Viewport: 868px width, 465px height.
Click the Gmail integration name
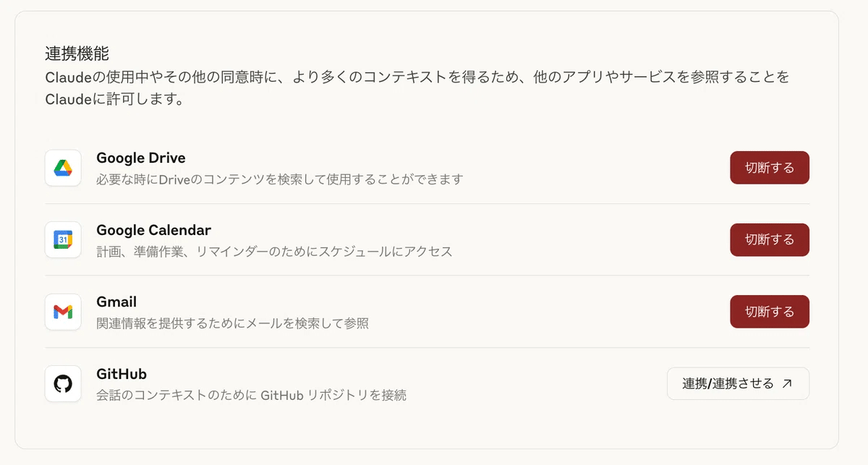[x=116, y=302]
